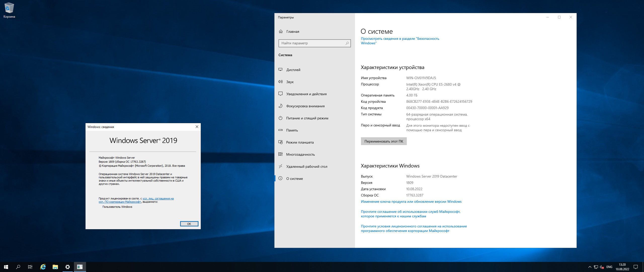Click the Удаленный рабочий стол icon
Screen dimensions: 644x272
[x=280, y=166]
